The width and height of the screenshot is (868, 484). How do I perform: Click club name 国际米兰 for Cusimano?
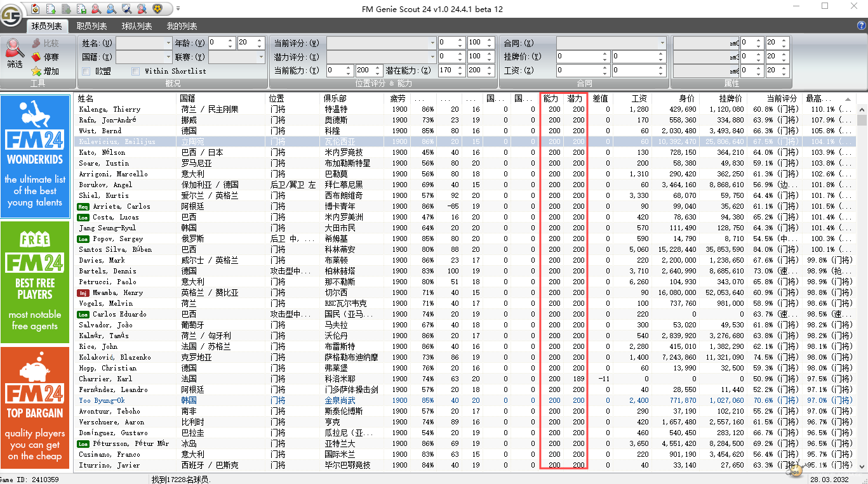(x=341, y=454)
